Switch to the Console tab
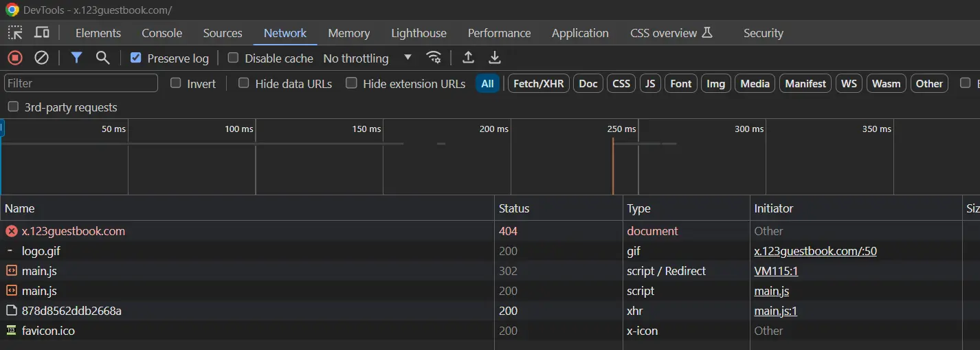 point(162,32)
